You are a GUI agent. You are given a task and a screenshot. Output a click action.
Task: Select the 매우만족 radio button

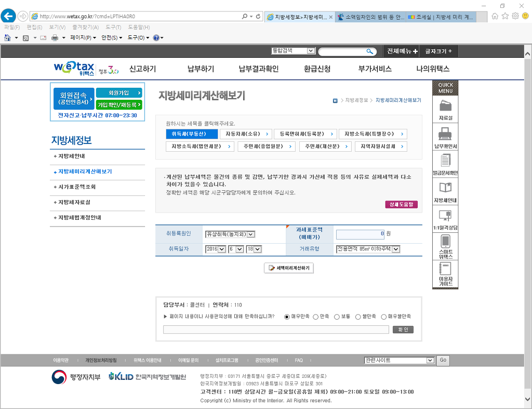point(287,316)
